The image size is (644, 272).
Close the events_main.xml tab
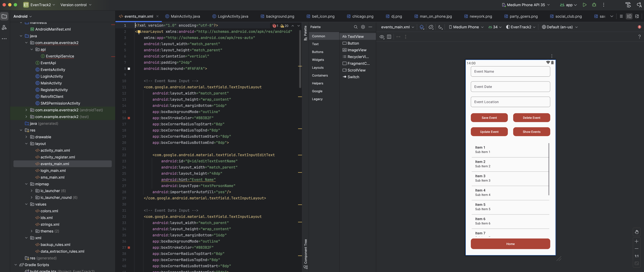(x=157, y=16)
